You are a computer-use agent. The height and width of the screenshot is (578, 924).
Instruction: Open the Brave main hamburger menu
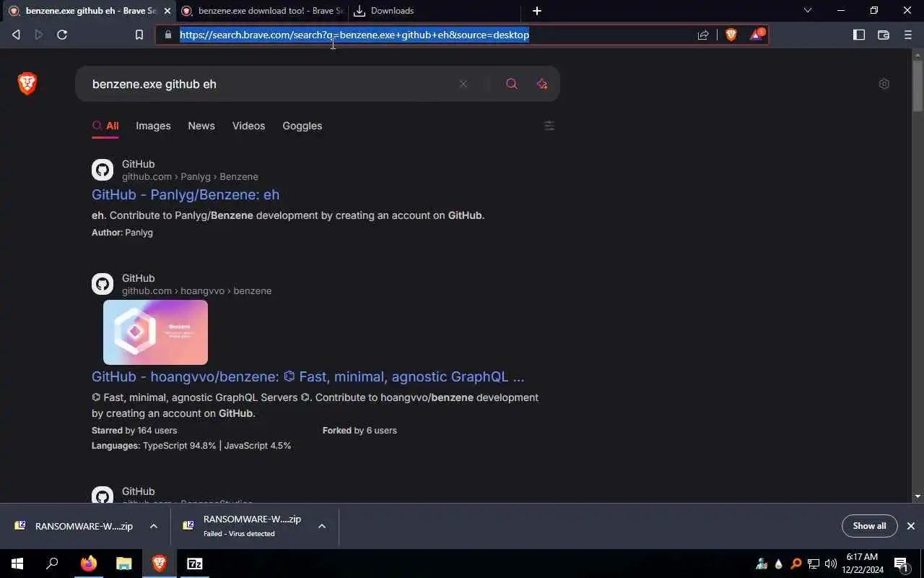click(x=908, y=35)
